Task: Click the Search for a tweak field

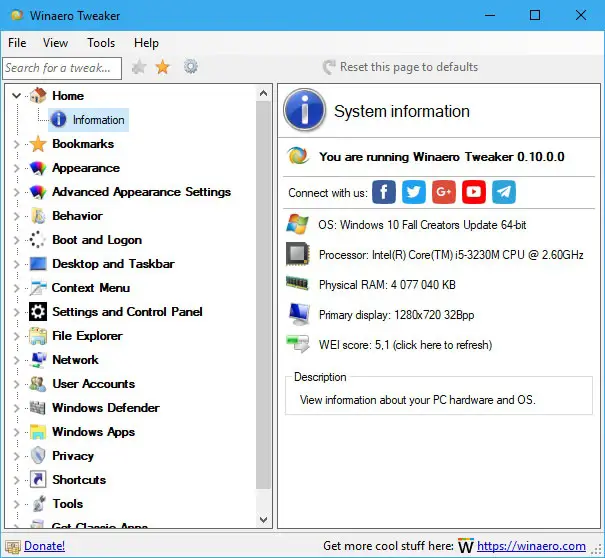Action: tap(62, 68)
